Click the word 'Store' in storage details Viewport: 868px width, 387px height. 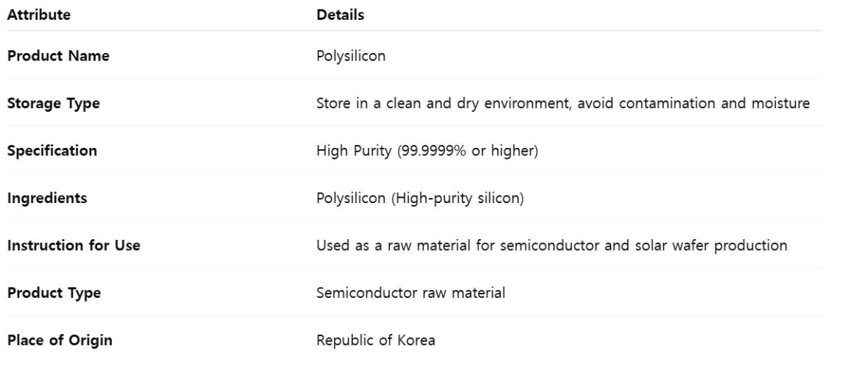(333, 104)
